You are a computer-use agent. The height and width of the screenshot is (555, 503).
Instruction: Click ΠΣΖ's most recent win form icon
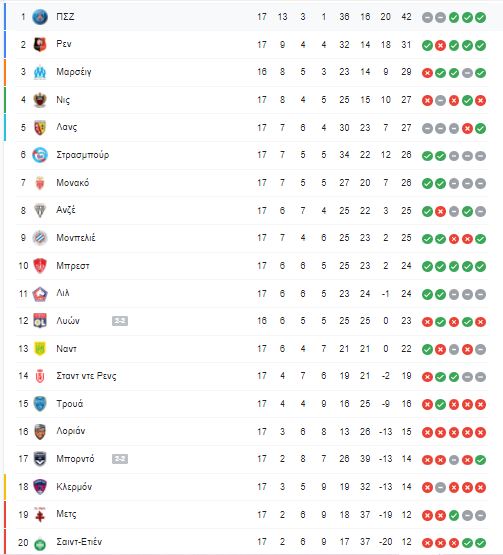[x=480, y=17]
